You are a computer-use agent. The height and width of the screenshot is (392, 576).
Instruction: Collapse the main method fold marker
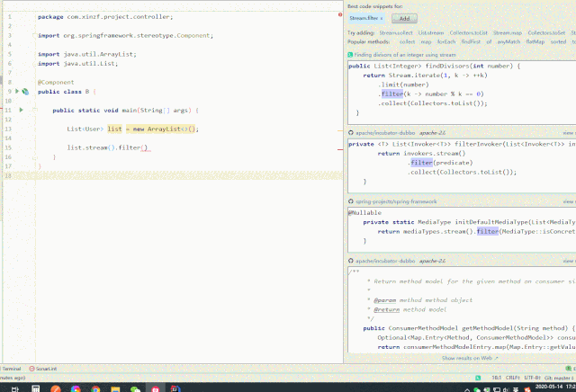[36, 110]
